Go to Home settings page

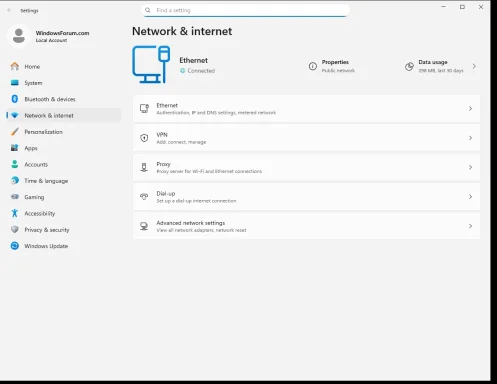click(63, 66)
